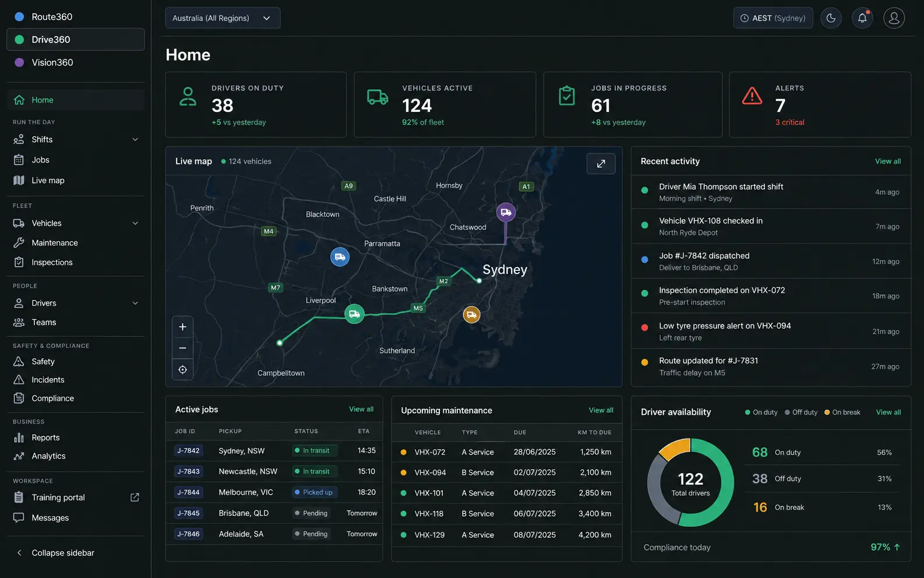This screenshot has height=578, width=924.
Task: Open the Alerts summary card
Action: [820, 105]
